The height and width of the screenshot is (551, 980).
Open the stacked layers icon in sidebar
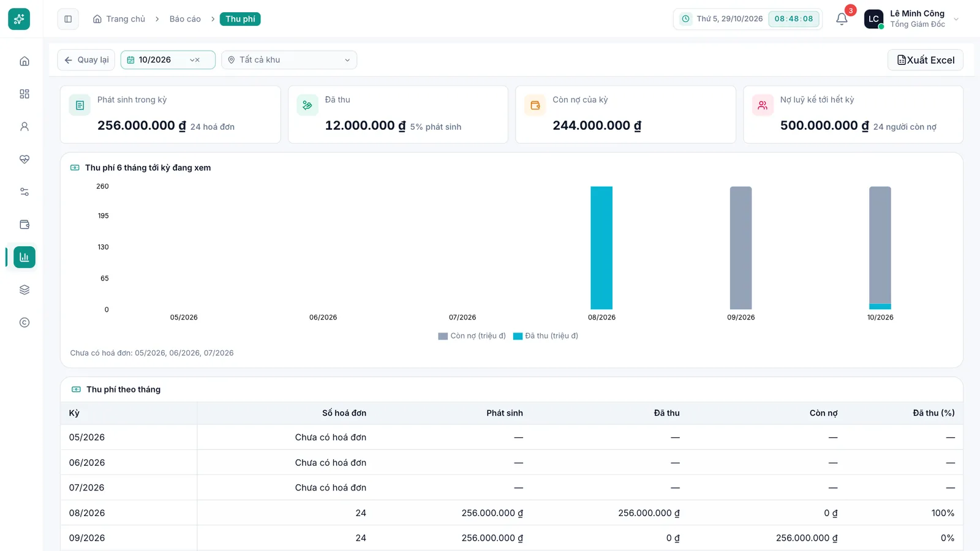pos(24,290)
